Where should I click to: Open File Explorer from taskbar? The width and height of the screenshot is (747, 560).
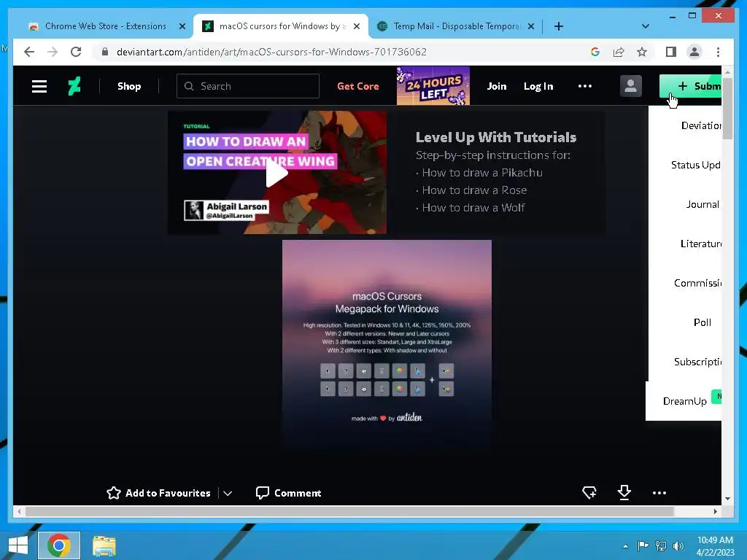[x=104, y=545]
